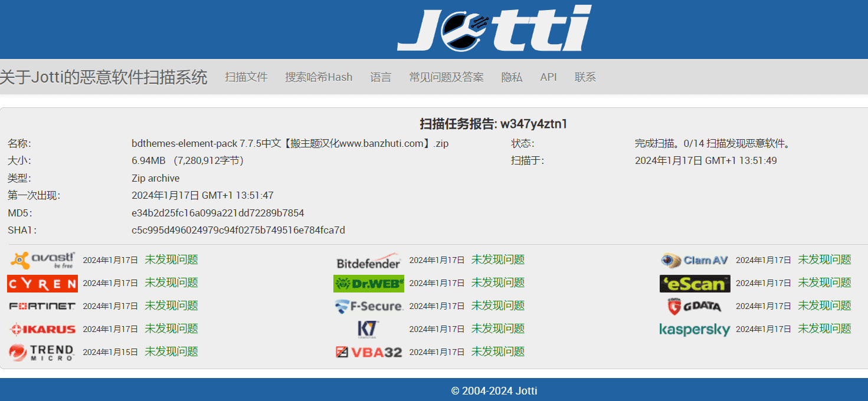Click the MD5: field label
This screenshot has height=401, width=868.
click(x=19, y=213)
